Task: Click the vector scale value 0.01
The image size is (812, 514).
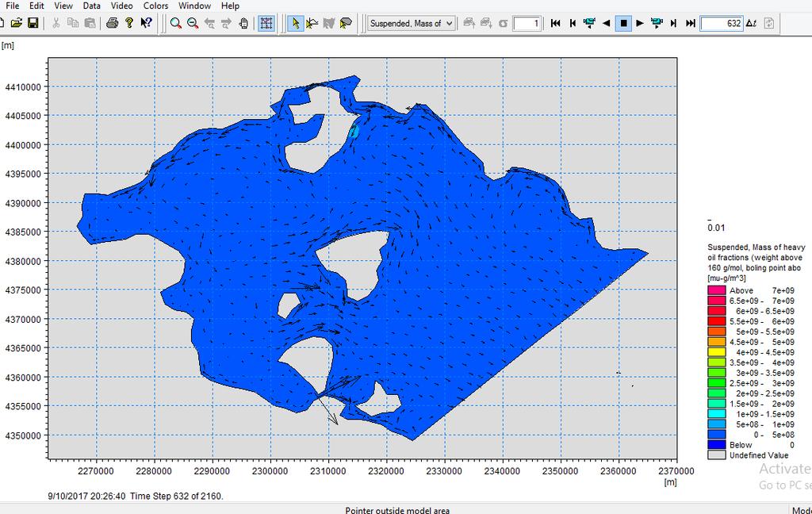Action: (716, 228)
